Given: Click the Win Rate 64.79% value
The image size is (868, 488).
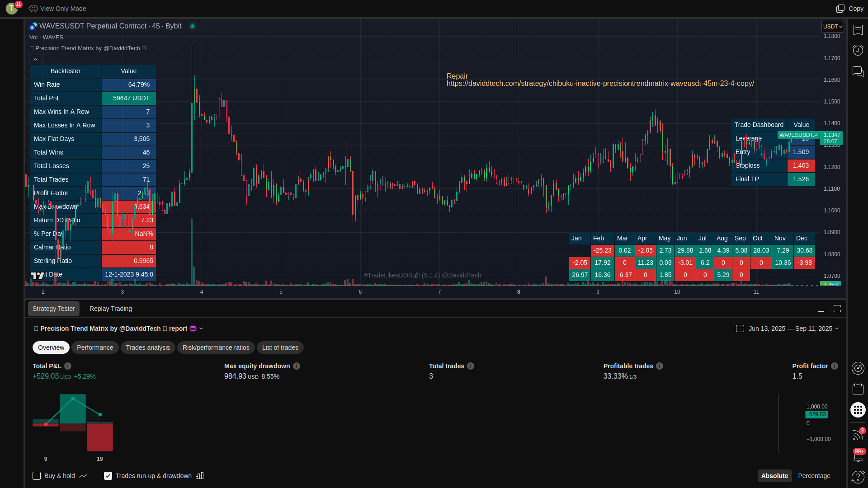Looking at the screenshot, I should [x=129, y=84].
